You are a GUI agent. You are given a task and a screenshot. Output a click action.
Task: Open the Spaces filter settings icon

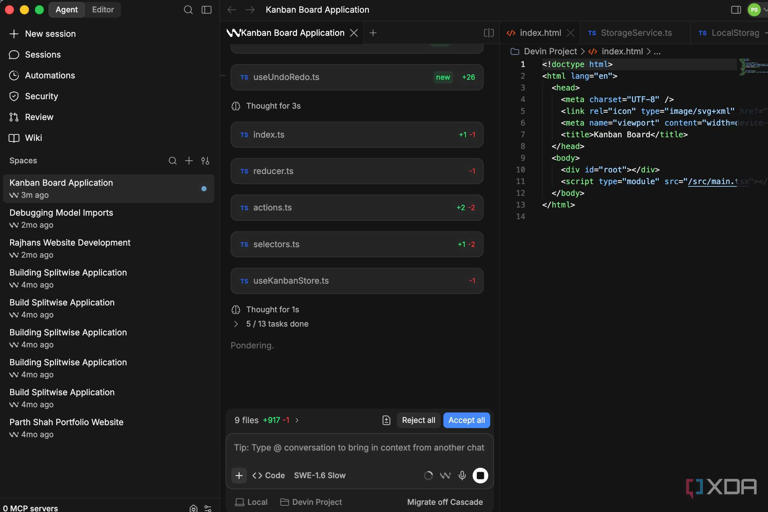click(205, 161)
